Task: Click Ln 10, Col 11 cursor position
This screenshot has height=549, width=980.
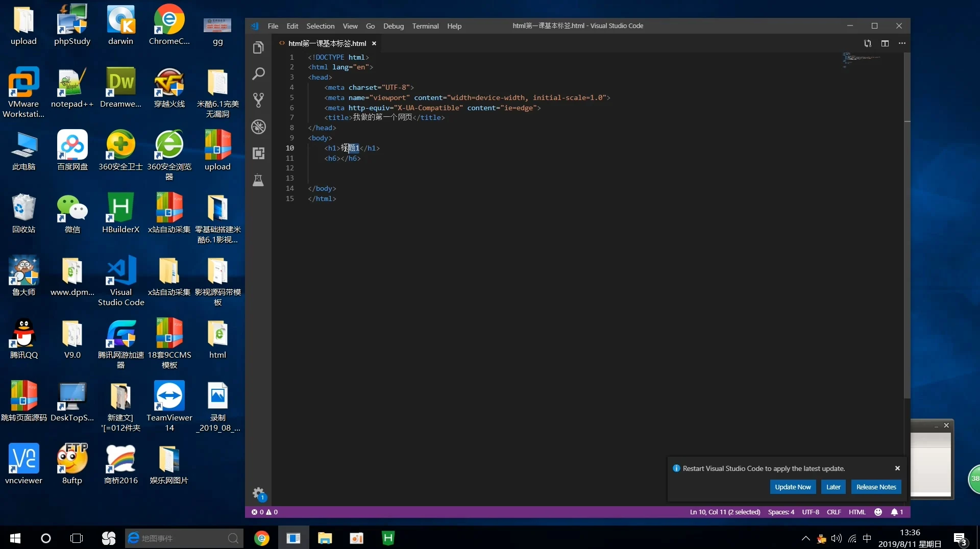Action: point(725,512)
